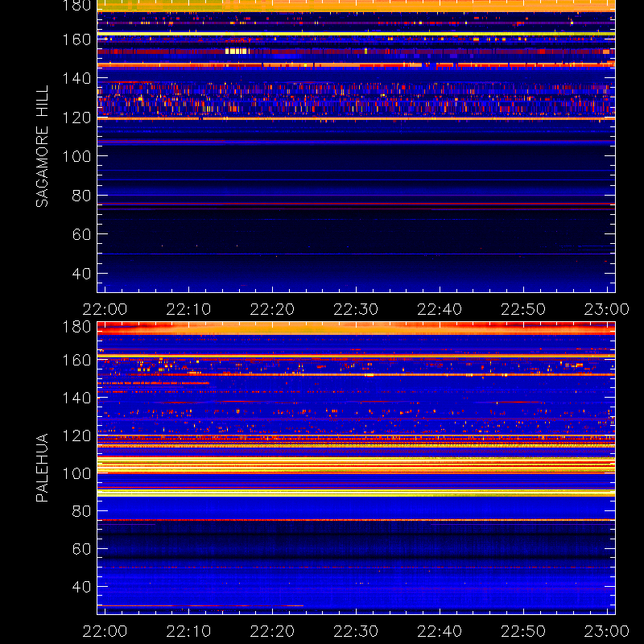Choose the 100 frequency tick on Palehua
Viewport: 644px width, 644px height.
76,473
